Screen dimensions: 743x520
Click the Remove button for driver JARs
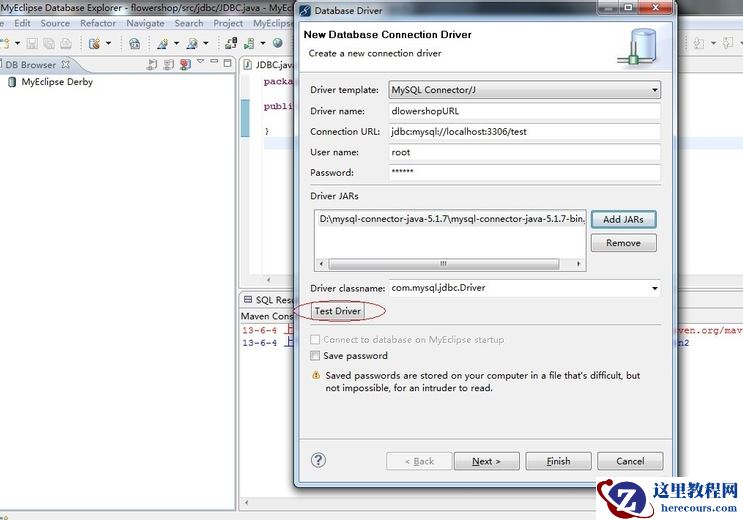[x=624, y=243]
